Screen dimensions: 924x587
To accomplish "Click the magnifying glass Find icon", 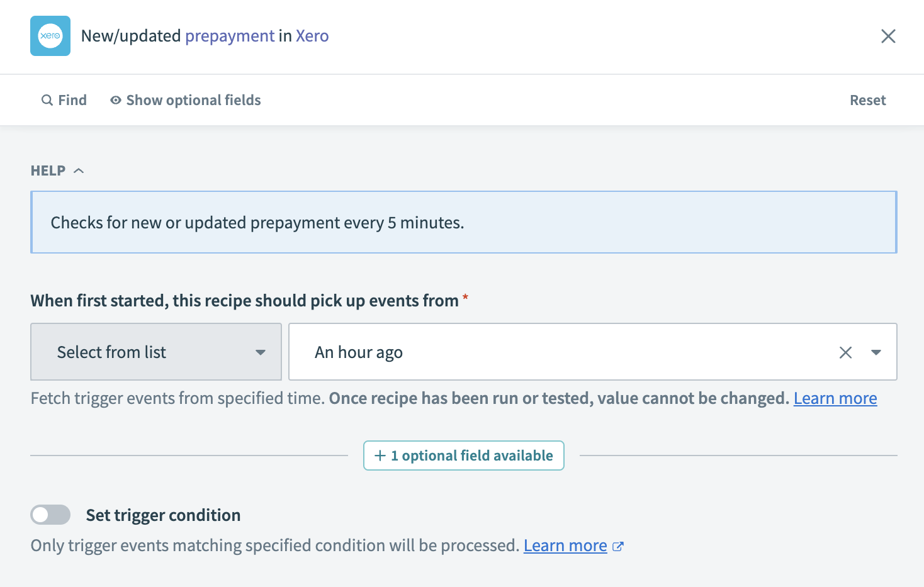I will point(47,99).
